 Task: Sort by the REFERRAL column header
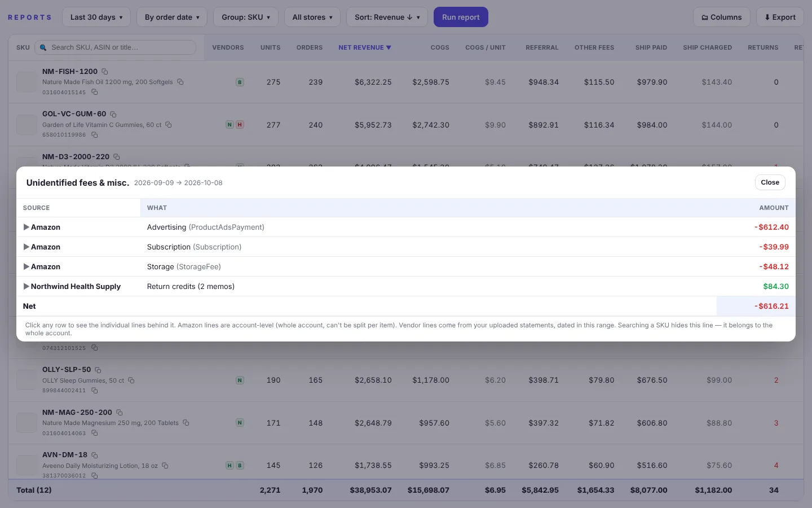[542, 47]
